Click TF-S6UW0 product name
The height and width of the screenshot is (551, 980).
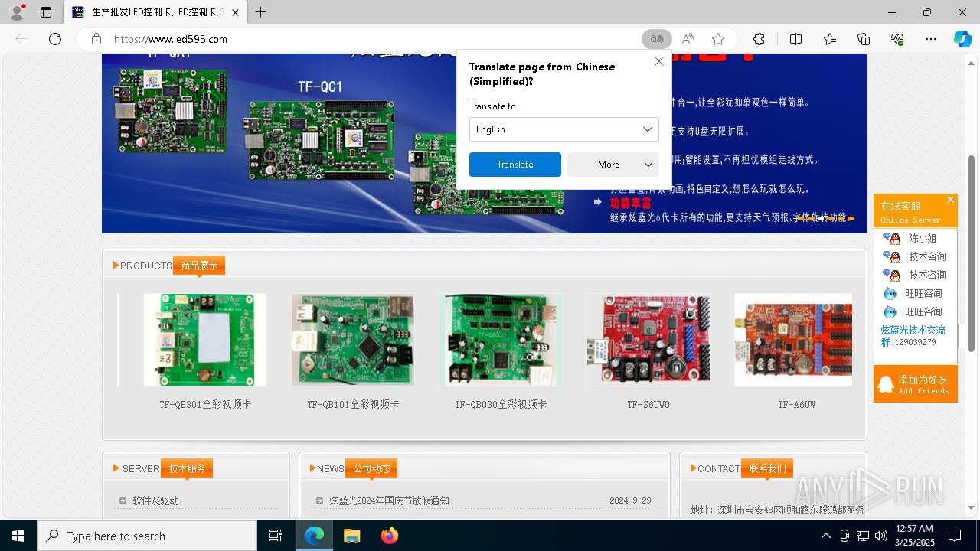648,404
